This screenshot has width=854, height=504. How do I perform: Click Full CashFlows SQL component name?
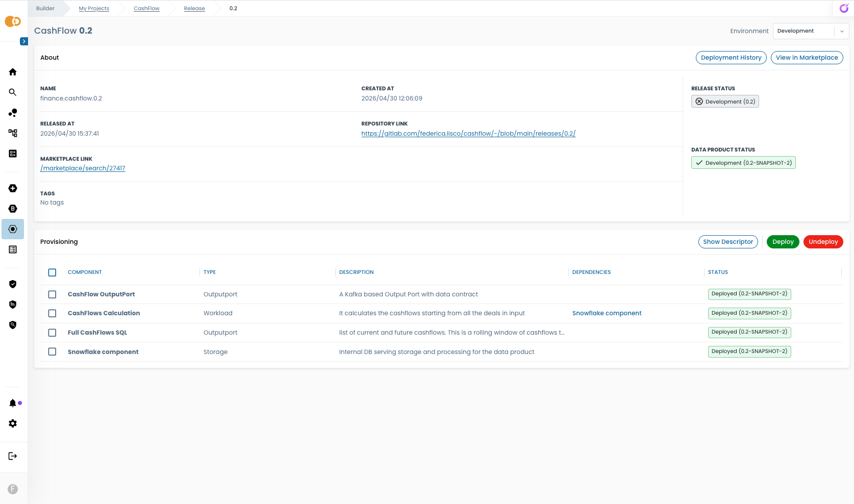(97, 333)
